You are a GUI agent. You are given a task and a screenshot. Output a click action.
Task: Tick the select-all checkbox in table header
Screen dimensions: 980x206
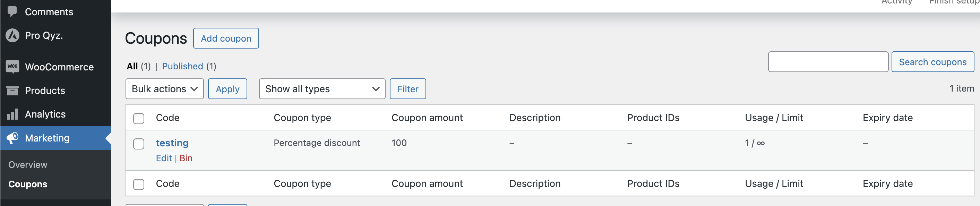[x=139, y=118]
